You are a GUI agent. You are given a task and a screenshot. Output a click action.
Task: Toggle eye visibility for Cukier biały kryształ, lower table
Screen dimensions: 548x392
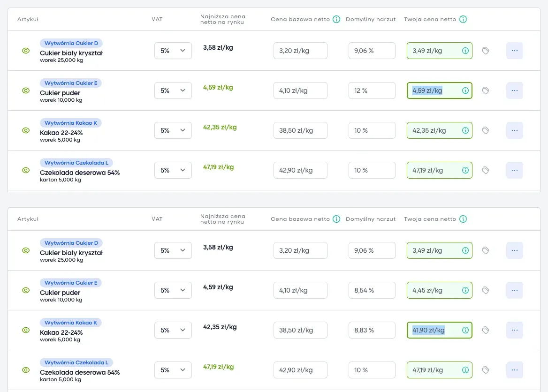(x=26, y=250)
